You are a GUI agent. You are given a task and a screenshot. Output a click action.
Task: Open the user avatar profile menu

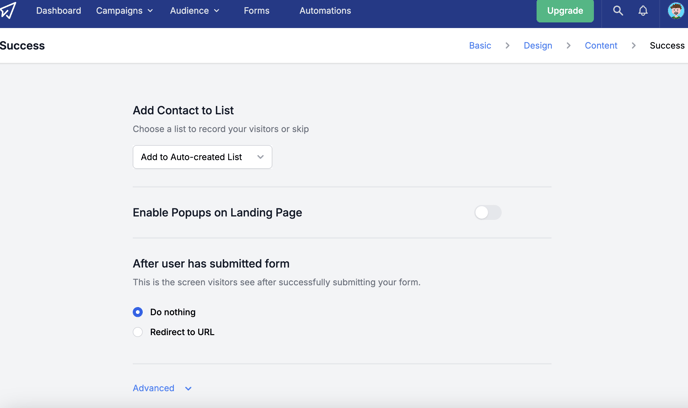(x=676, y=11)
